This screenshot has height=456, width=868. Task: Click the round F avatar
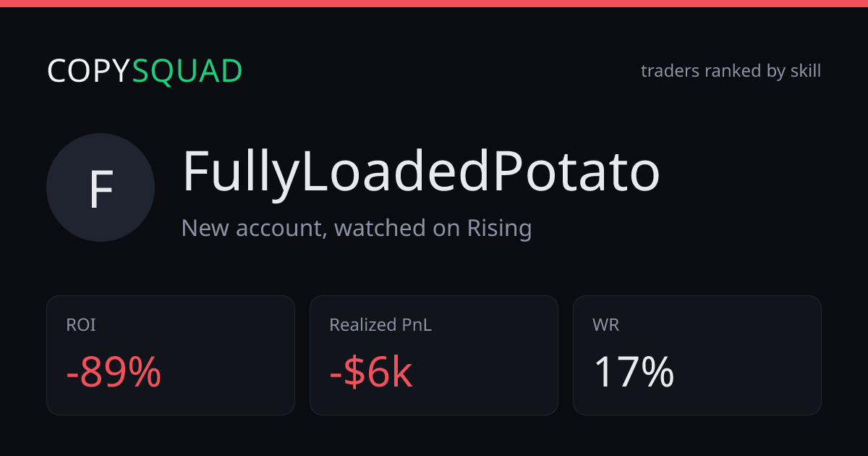(x=101, y=187)
